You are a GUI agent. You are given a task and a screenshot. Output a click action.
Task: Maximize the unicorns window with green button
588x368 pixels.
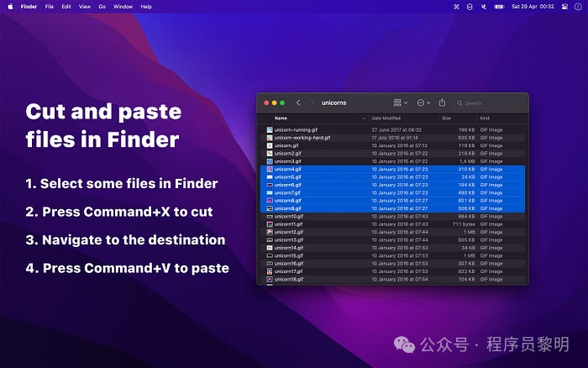(x=282, y=103)
